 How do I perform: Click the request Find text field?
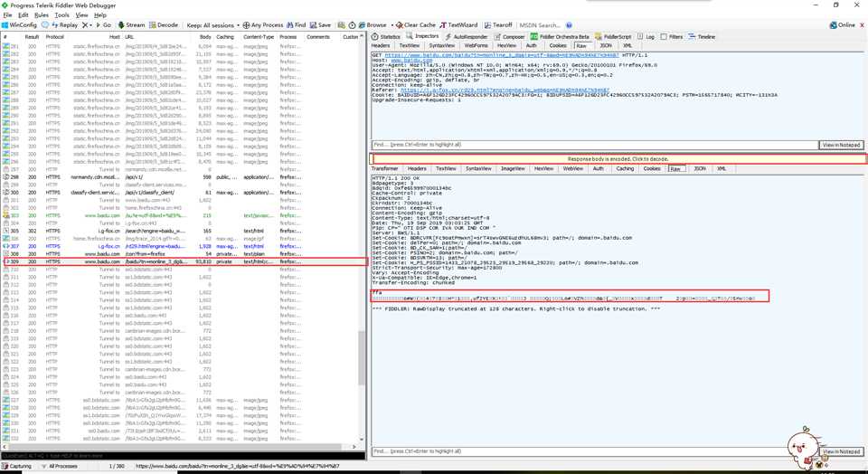pos(595,145)
